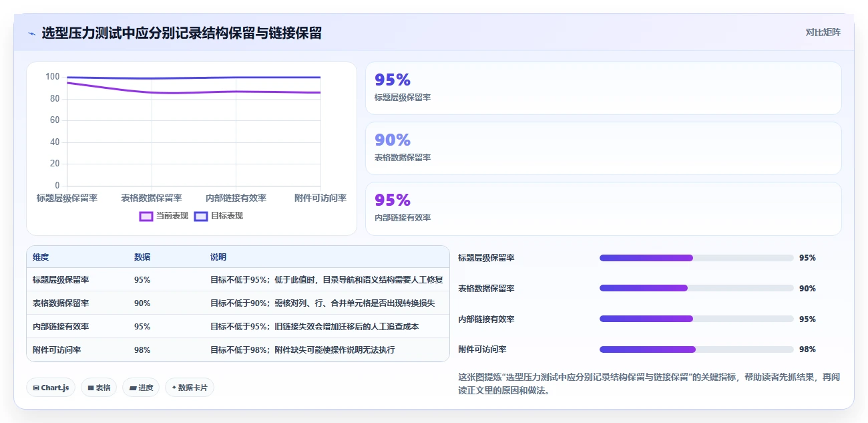Click the 数据 table column header
This screenshot has width=868, height=423.
142,257
